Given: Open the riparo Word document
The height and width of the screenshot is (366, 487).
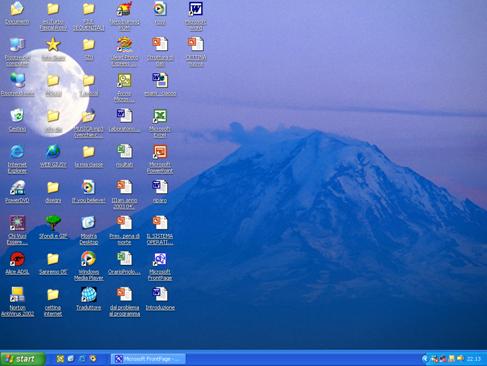Looking at the screenshot, I should click(x=160, y=187).
